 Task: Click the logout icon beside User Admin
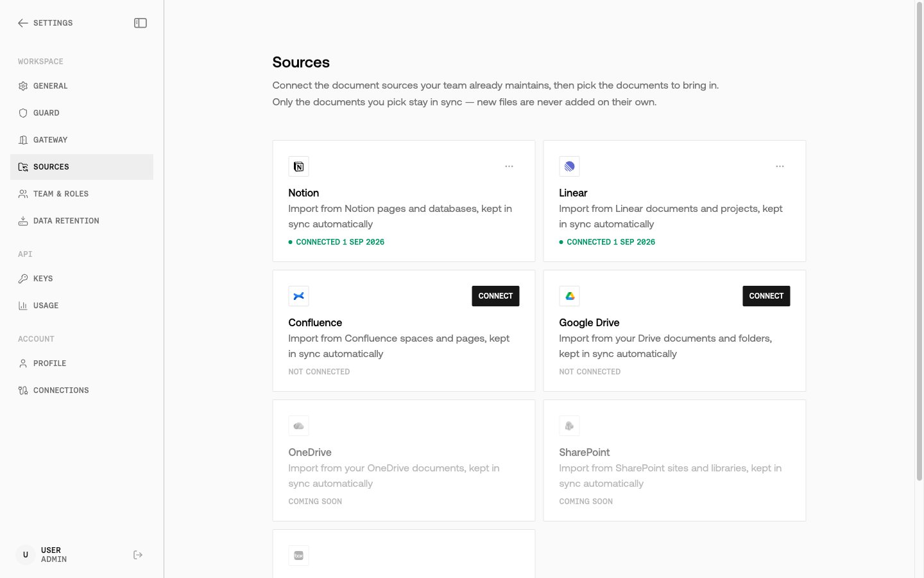click(x=138, y=555)
